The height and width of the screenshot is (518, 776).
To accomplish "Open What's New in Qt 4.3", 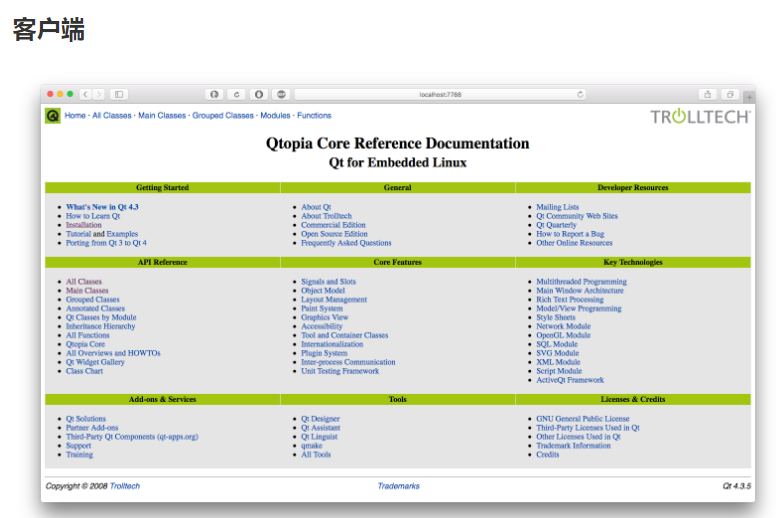I will (102, 207).
